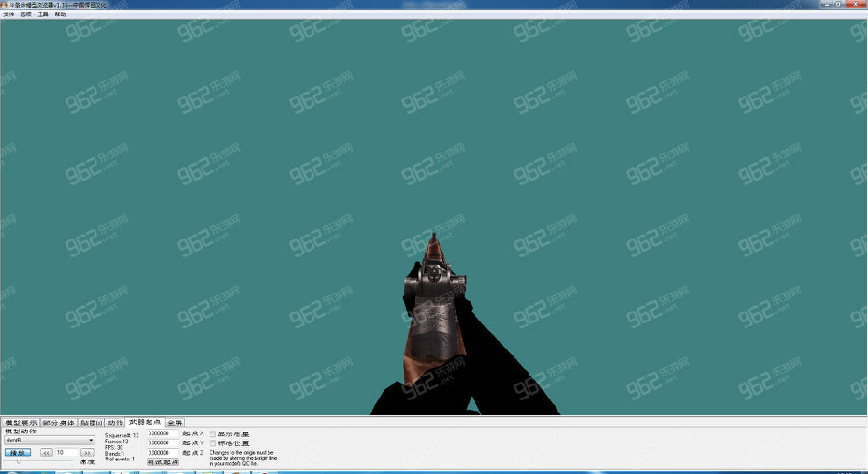Select the 武器起点 weapon origin tab
Viewport: 868px width, 474px height.
[x=145, y=423]
